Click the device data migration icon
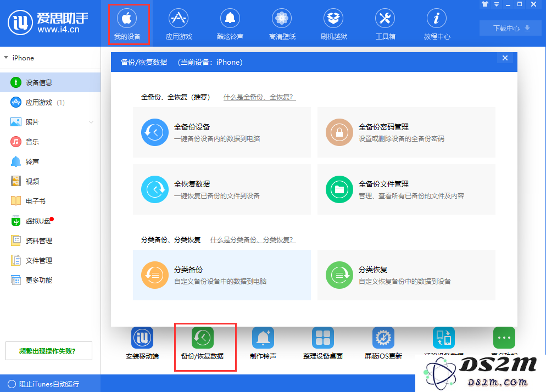The width and height of the screenshot is (546, 392). coord(444,338)
